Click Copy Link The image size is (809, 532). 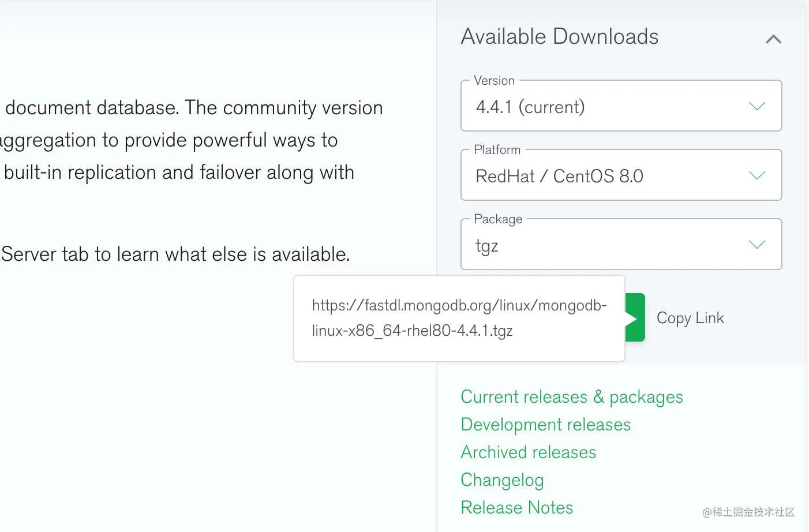[690, 318]
